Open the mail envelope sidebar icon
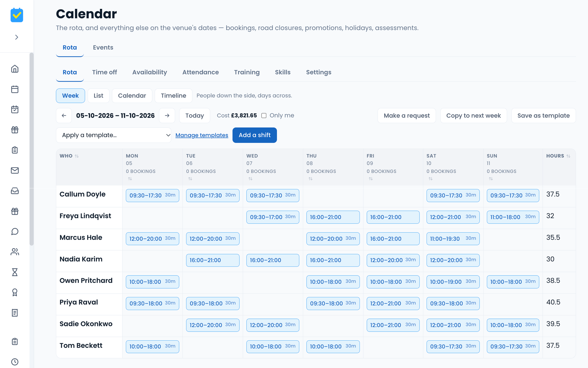 15,170
